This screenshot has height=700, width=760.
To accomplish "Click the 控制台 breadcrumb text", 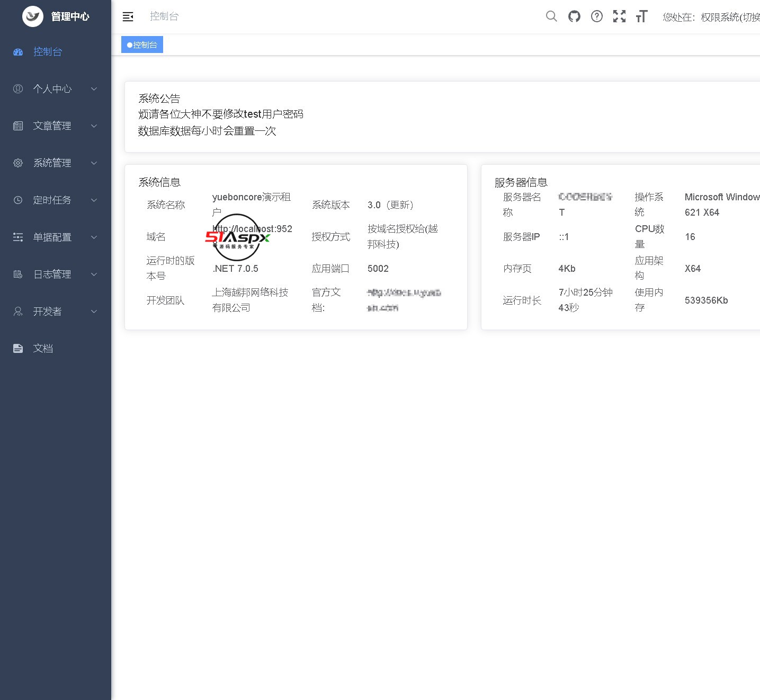I will [x=164, y=16].
